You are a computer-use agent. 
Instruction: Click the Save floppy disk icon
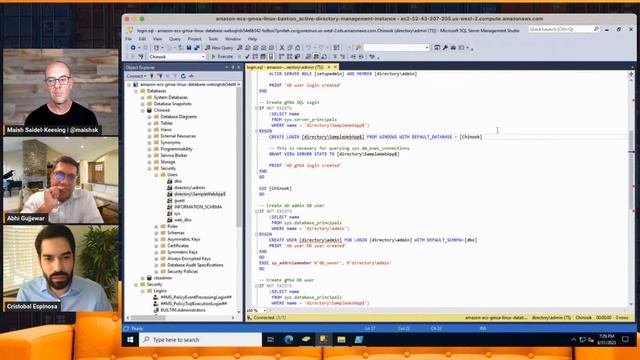189,48
